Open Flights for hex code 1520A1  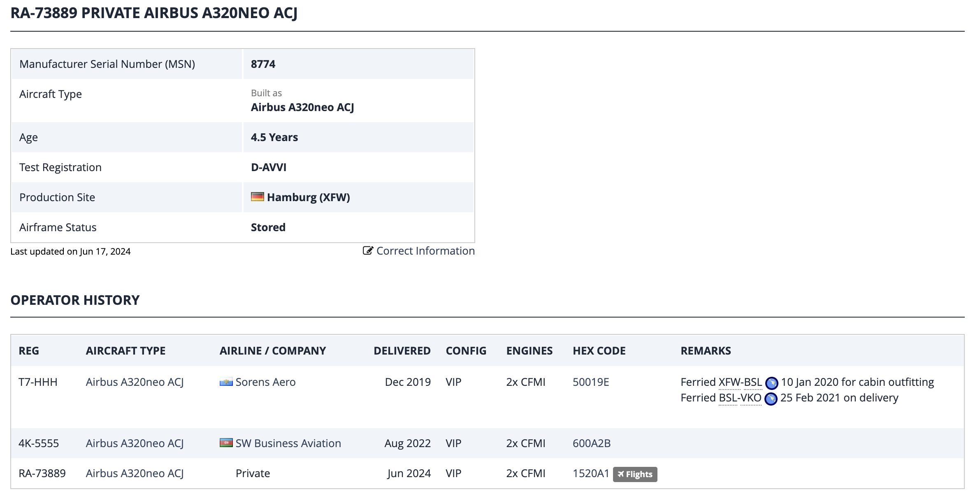pyautogui.click(x=635, y=474)
